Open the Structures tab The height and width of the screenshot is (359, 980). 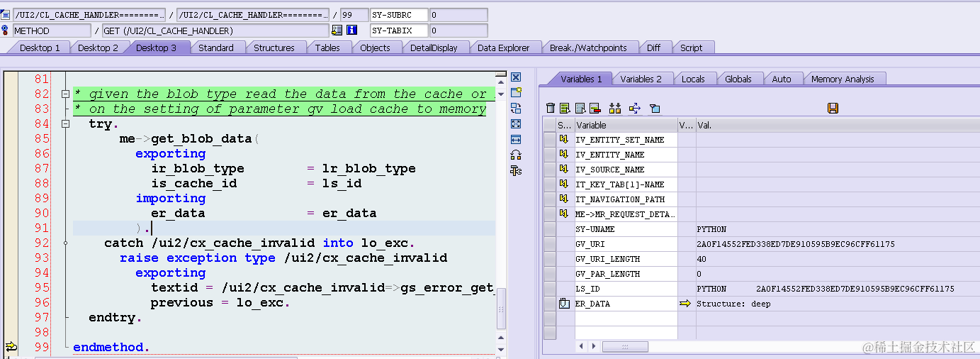(x=274, y=48)
